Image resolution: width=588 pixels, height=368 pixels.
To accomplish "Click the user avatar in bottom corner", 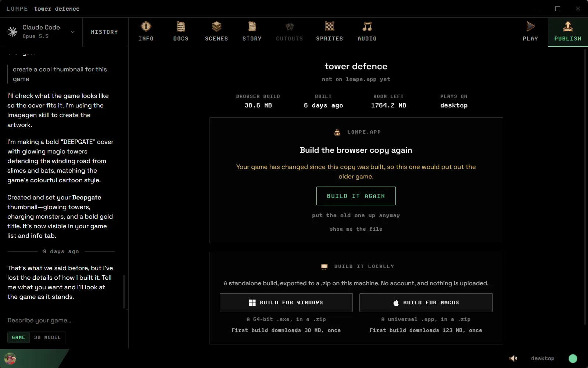I will pyautogui.click(x=10, y=358).
